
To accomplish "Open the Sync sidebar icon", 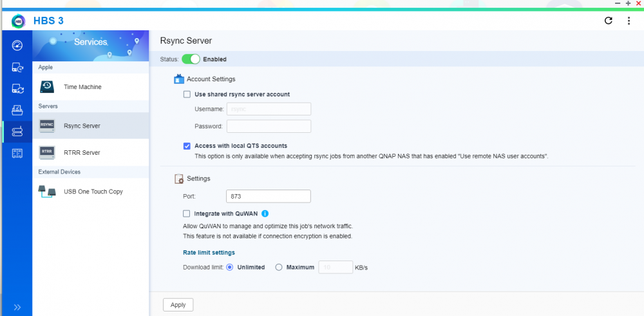I will pos(17,88).
